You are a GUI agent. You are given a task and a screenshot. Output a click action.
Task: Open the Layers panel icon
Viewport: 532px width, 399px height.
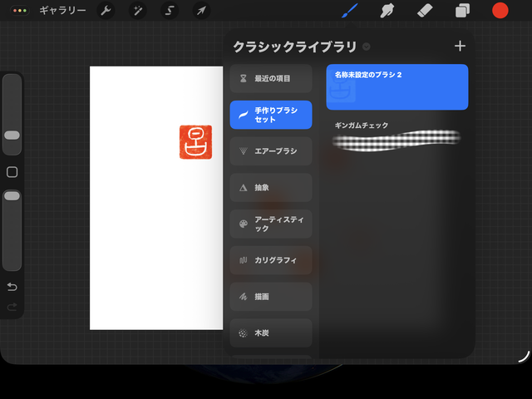[x=462, y=11]
